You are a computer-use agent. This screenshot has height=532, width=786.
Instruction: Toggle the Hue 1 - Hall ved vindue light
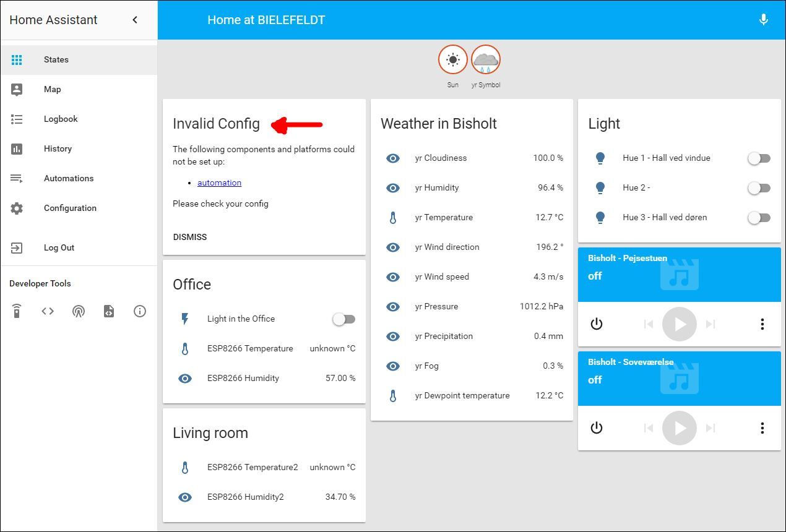(759, 158)
